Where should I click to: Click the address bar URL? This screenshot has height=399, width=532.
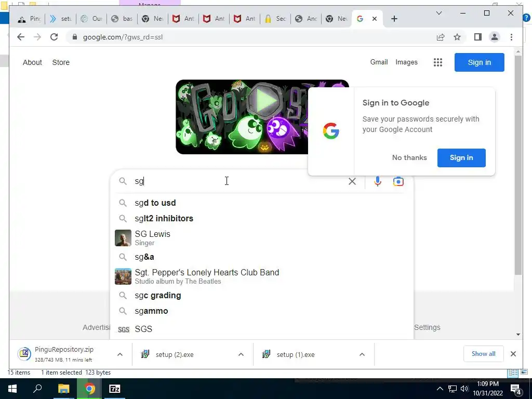pos(123,37)
